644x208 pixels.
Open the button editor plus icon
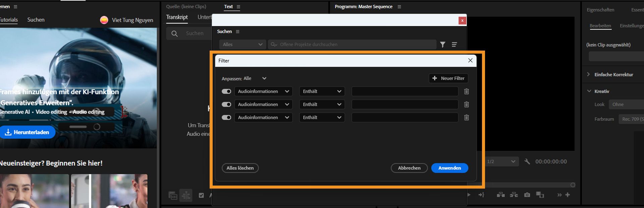pyautogui.click(x=568, y=195)
